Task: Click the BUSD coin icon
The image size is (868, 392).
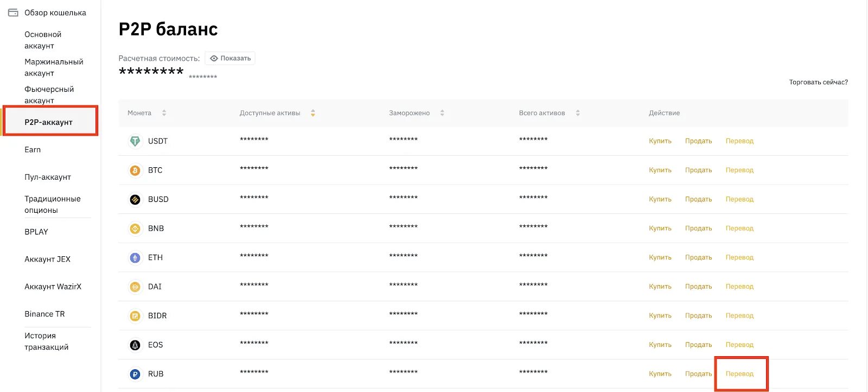Action: pos(135,199)
